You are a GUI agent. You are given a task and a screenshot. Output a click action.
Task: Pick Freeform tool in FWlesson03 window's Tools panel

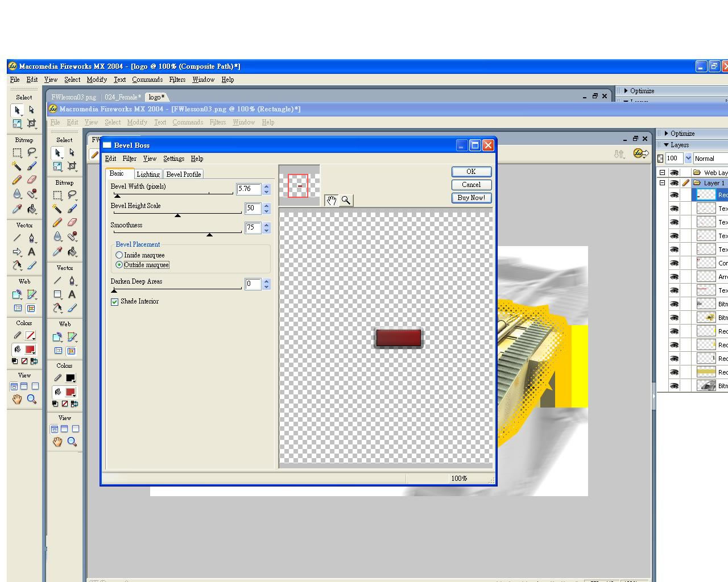[x=57, y=308]
